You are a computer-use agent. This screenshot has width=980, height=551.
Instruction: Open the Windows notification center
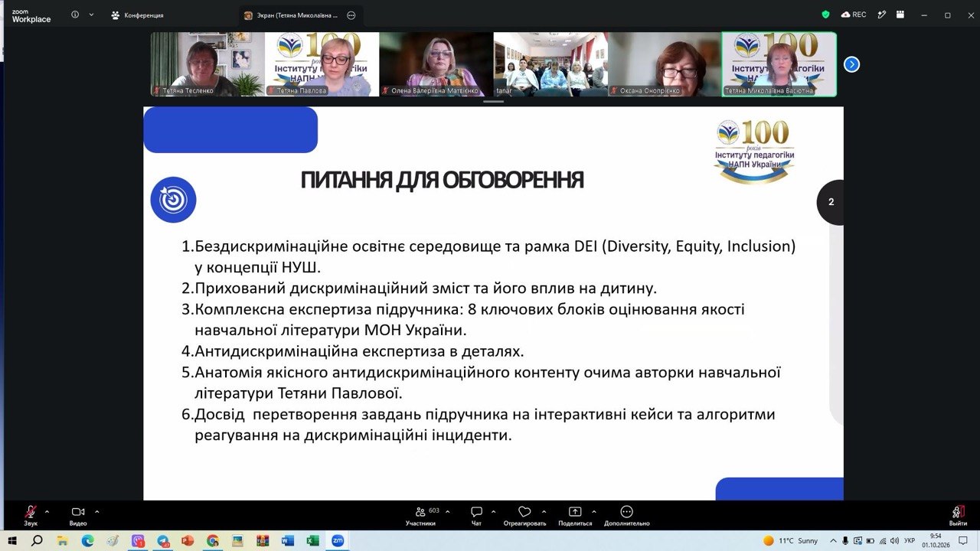963,540
